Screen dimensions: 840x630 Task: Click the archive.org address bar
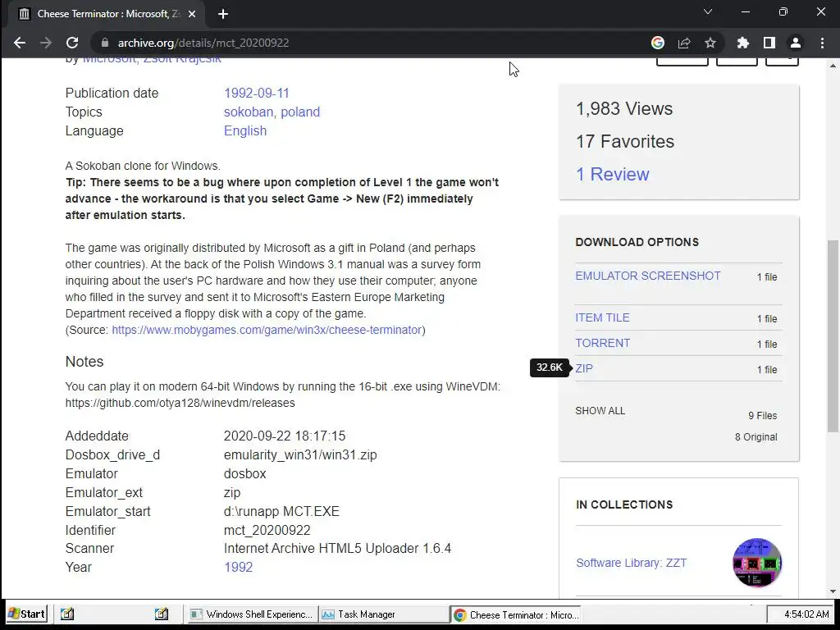pos(370,43)
